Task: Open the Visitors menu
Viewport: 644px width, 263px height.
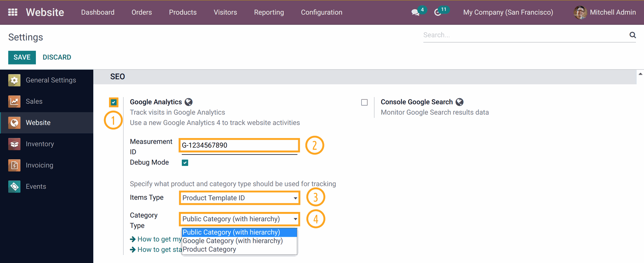Action: click(225, 12)
